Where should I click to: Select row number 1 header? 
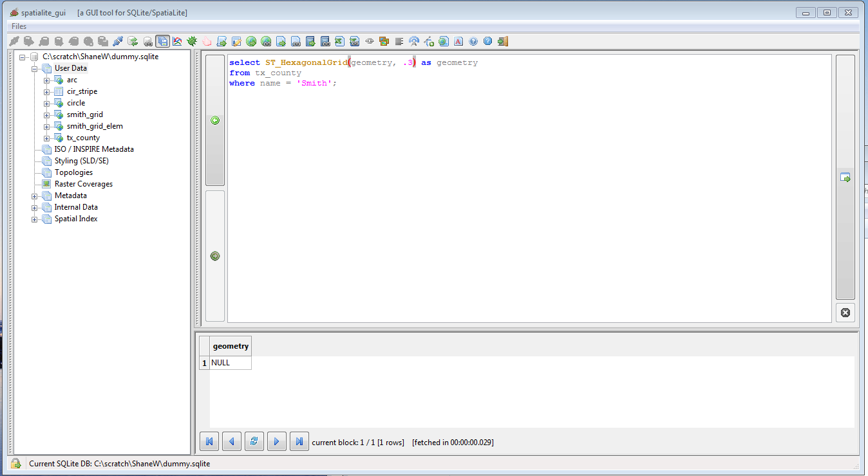tap(204, 363)
